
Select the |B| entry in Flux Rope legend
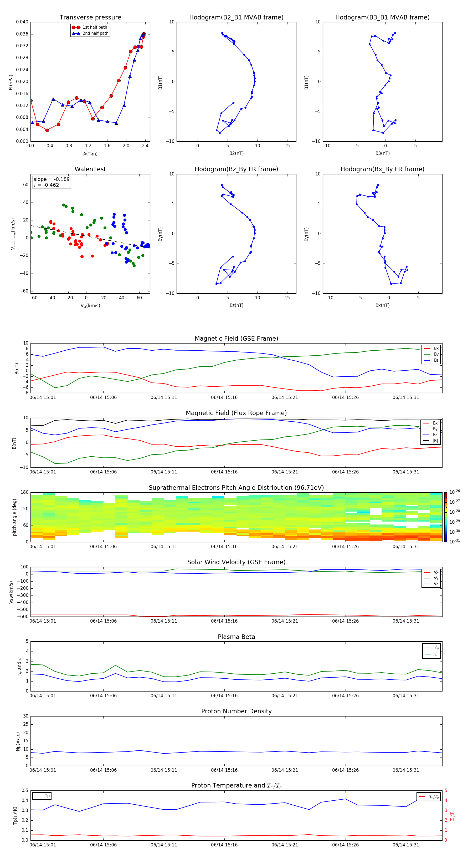(431, 441)
